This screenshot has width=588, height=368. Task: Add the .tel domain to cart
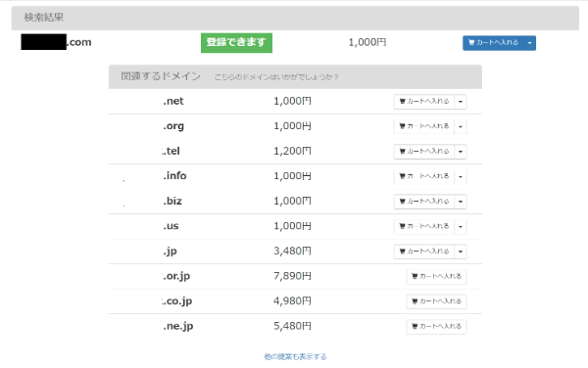tap(424, 152)
